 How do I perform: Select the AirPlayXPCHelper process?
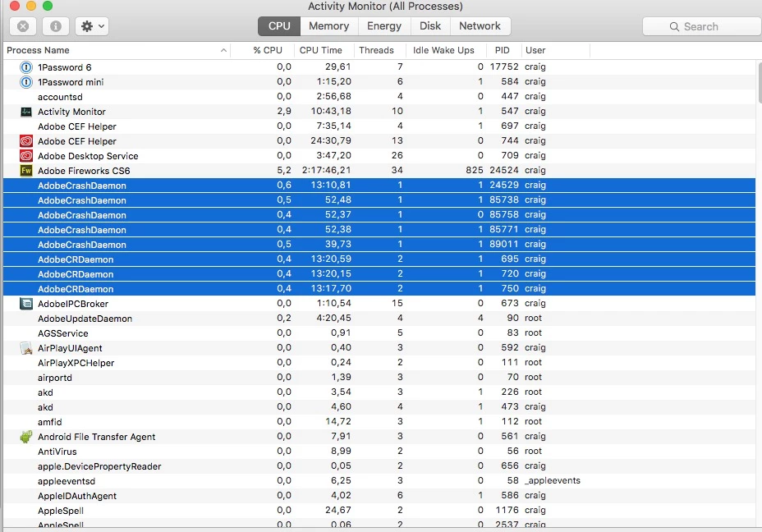[379, 363]
